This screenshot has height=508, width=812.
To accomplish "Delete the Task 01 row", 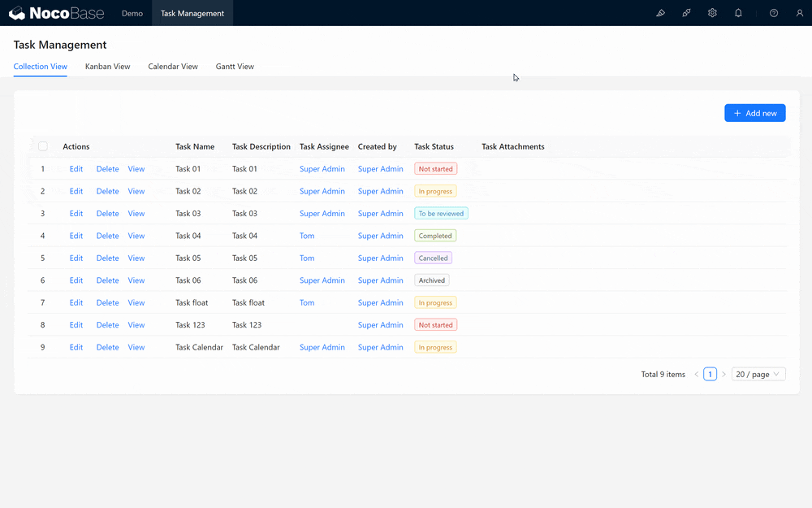I will [108, 169].
